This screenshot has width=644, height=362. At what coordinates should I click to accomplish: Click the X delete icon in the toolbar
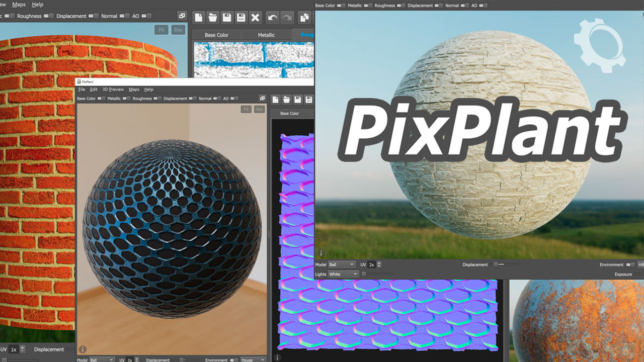point(256,17)
